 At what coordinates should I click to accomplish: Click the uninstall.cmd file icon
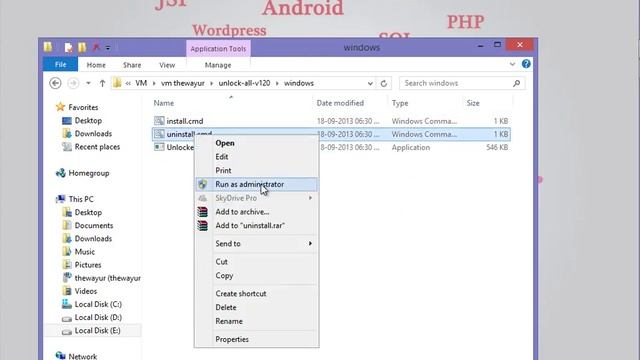point(159,134)
